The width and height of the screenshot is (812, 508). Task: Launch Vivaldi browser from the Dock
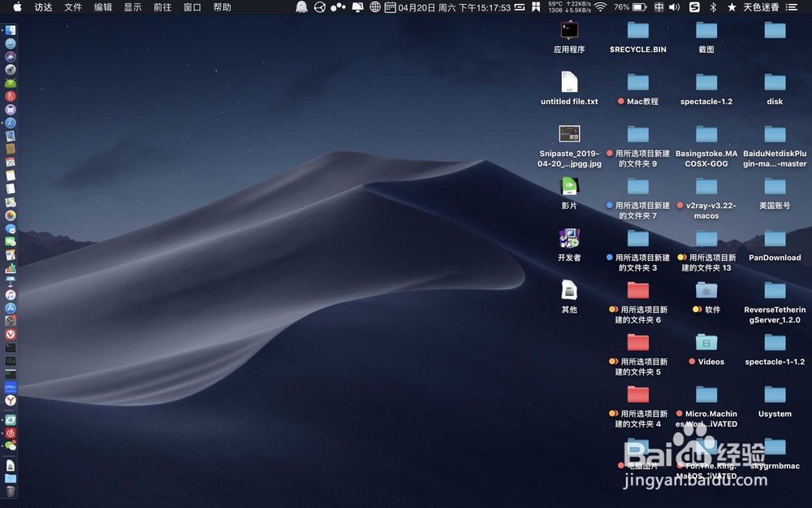(x=11, y=334)
